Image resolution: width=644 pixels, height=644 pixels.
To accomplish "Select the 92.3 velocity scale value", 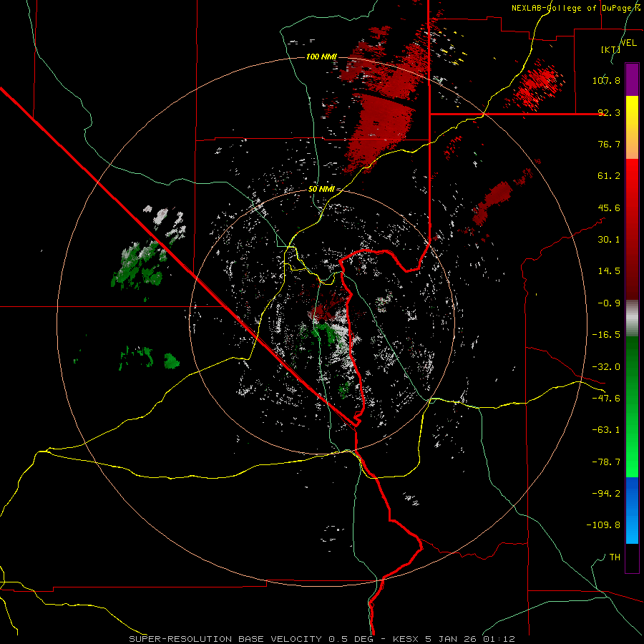I will click(x=609, y=112).
